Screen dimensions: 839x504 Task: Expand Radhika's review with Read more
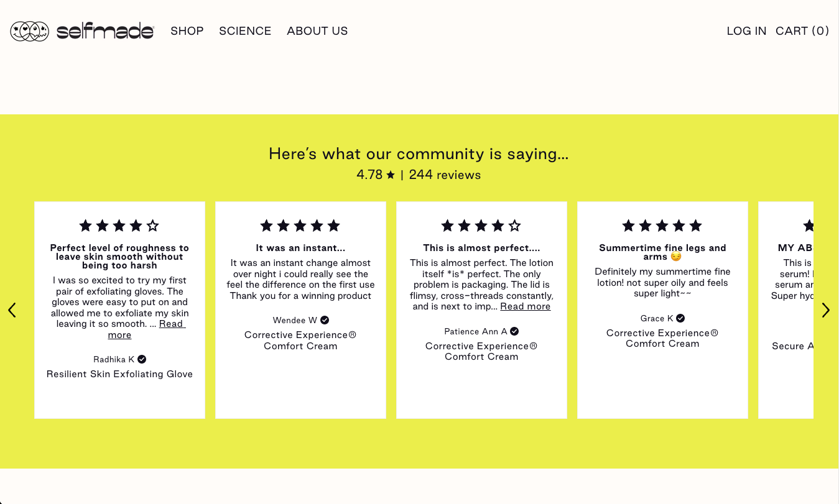coord(147,329)
